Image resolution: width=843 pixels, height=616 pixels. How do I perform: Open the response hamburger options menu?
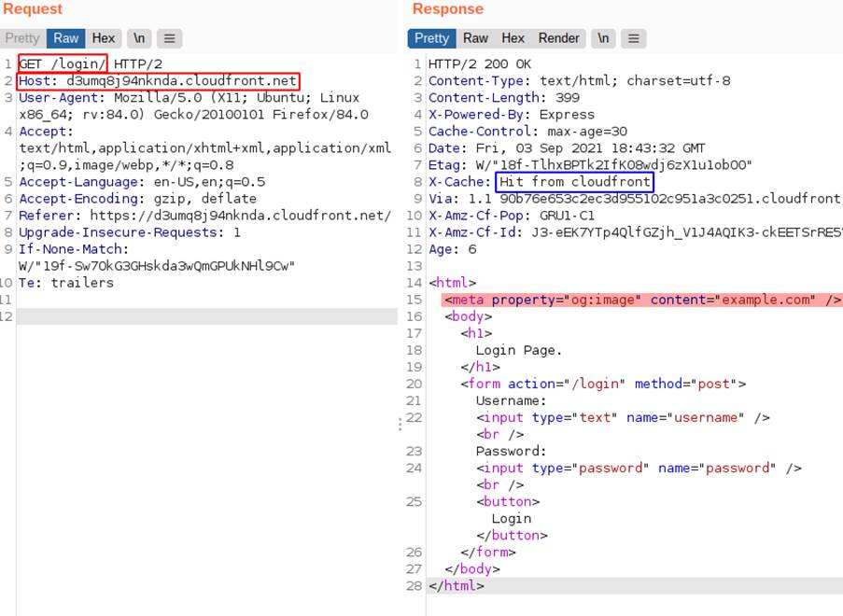point(633,38)
